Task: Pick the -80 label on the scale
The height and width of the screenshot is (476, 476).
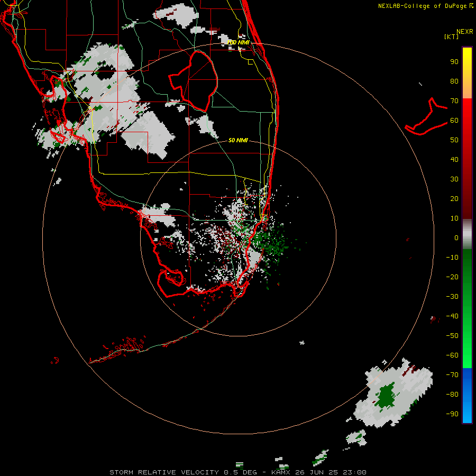Action: point(452,395)
